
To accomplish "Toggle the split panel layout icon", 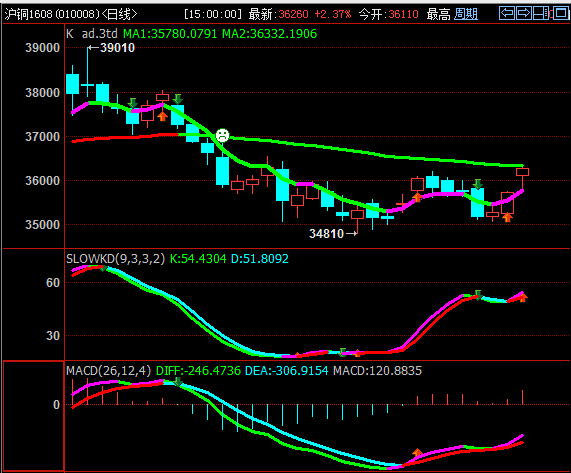I will pyautogui.click(x=541, y=13).
